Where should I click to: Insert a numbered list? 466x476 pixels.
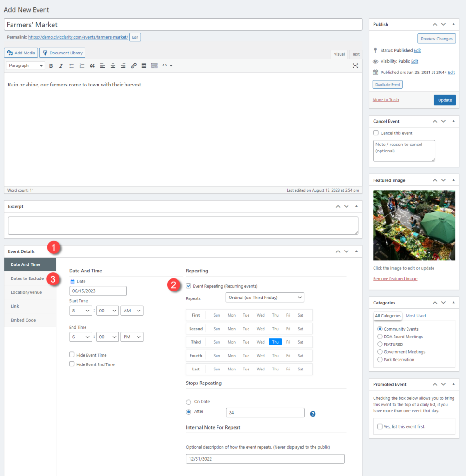pyautogui.click(x=81, y=65)
